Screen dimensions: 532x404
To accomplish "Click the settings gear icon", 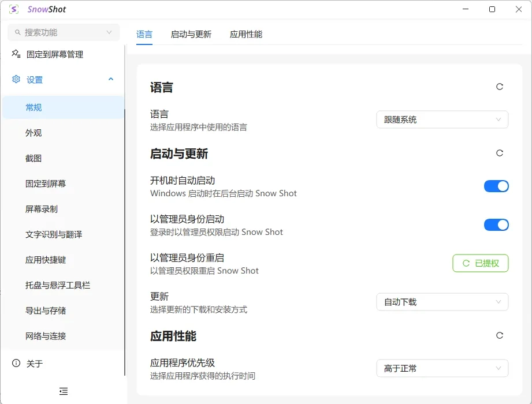I will coord(16,79).
